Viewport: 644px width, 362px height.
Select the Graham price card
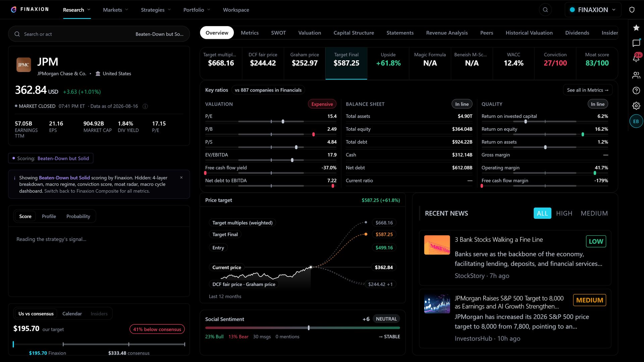[x=305, y=63]
